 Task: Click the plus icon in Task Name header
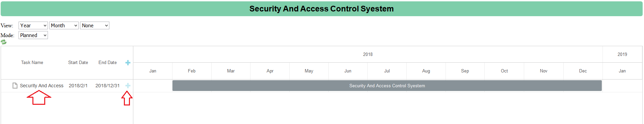[128, 63]
